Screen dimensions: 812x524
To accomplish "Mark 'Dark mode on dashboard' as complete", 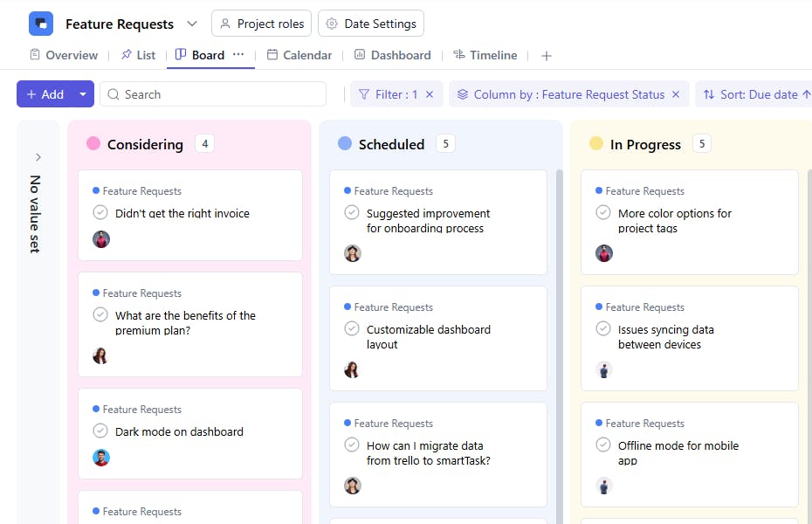I will [x=100, y=431].
